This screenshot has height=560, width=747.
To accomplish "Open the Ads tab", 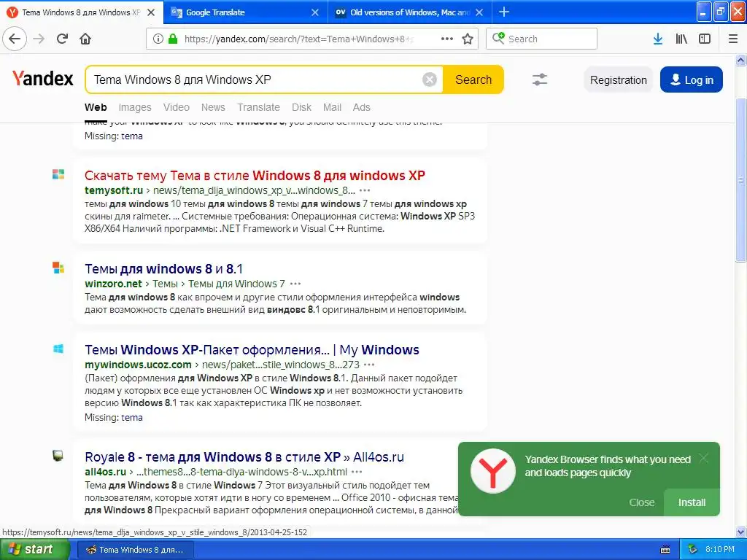I will 362,108.
